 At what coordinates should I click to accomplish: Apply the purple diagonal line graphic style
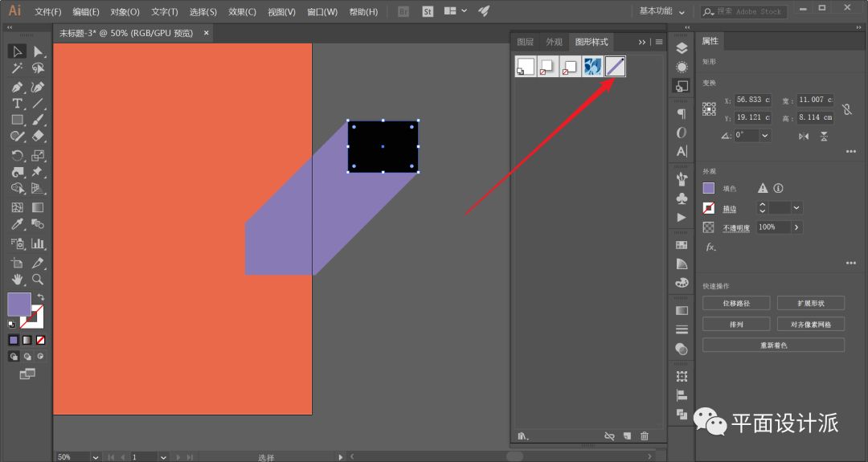(x=615, y=67)
